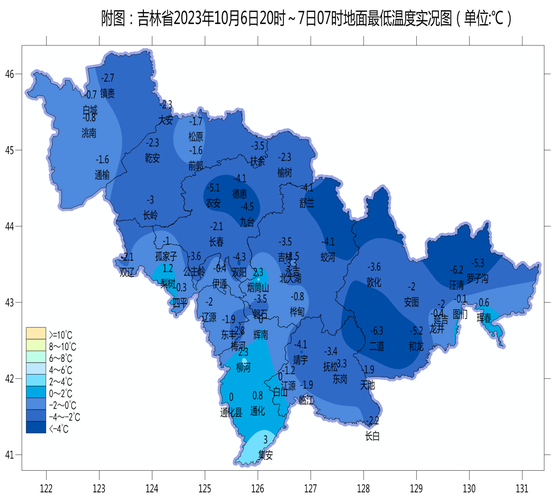The image size is (553, 500).
Task: Click the 长岭 station label
Action: tap(150, 215)
